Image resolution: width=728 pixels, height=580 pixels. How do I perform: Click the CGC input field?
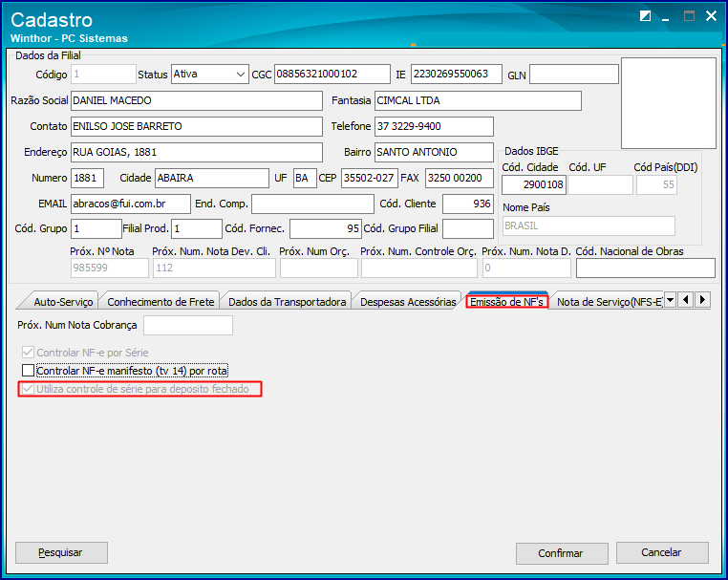[332, 75]
